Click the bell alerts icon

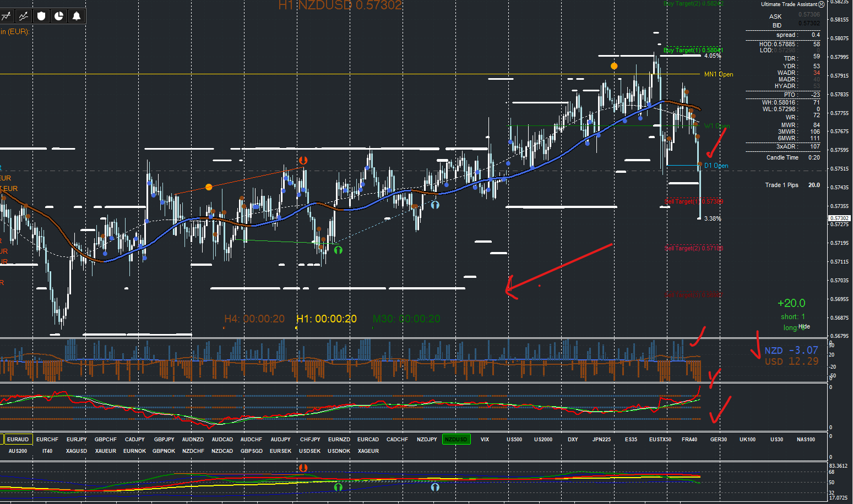point(77,16)
